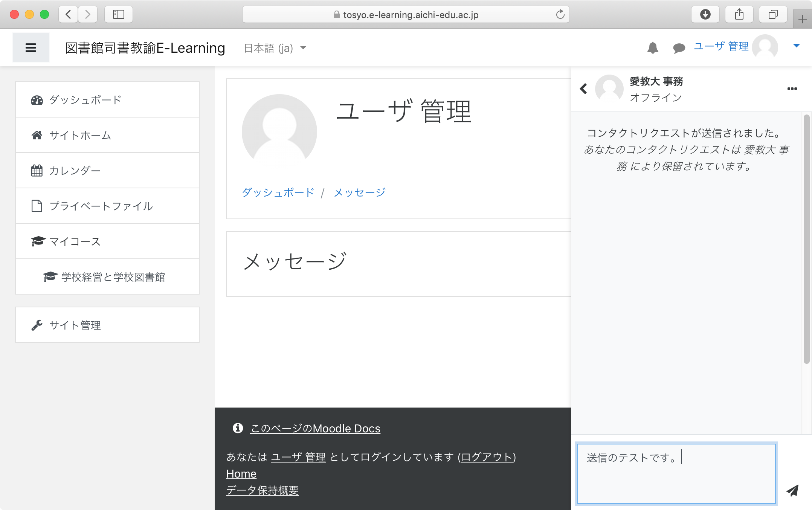Open the データ保持概要 footer link
Screen dimensions: 812x510
click(263, 490)
